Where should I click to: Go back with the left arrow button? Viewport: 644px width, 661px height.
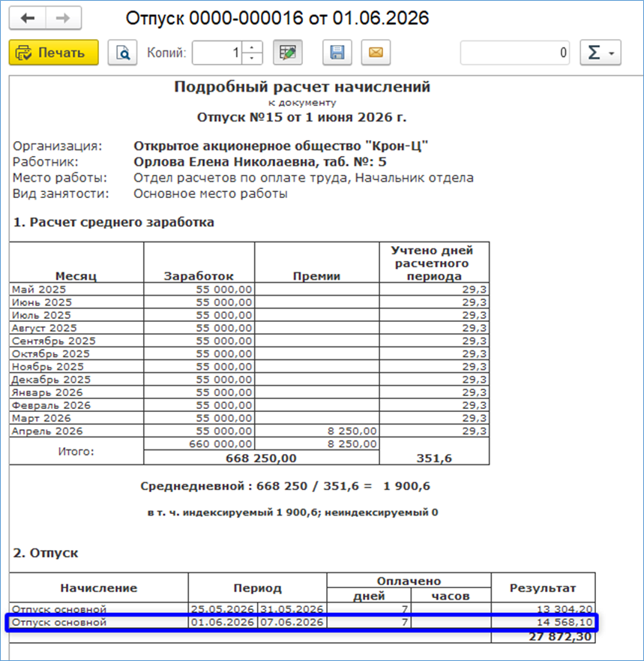point(28,18)
